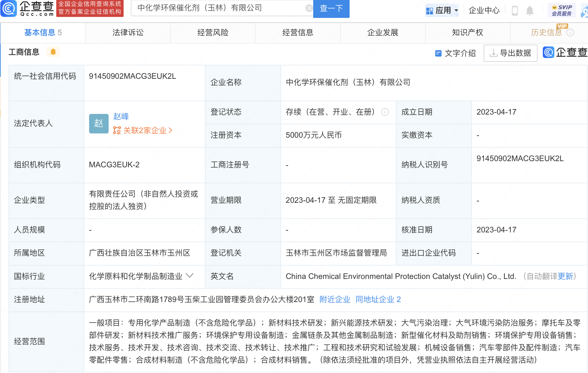Click the 文字介绍 document icon
Image resolution: width=588 pixels, height=373 pixels.
[x=438, y=53]
